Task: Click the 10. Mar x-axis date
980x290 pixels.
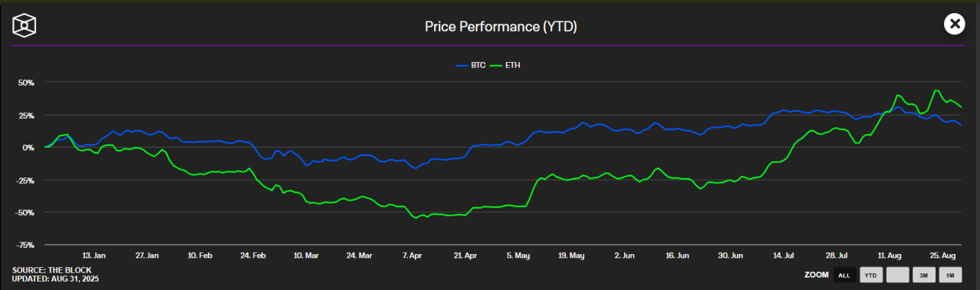Action: pos(306,256)
